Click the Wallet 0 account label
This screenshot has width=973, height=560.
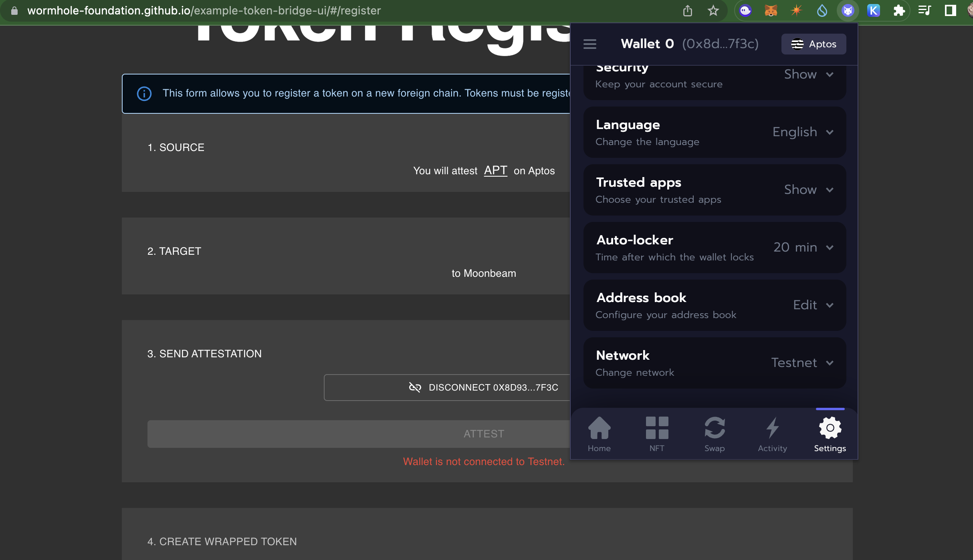[x=648, y=44]
